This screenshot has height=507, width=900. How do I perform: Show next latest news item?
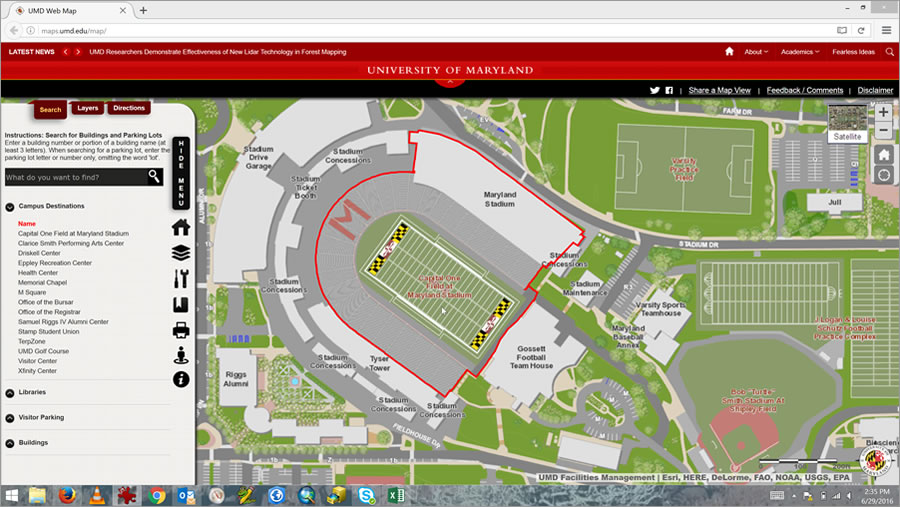tap(77, 52)
